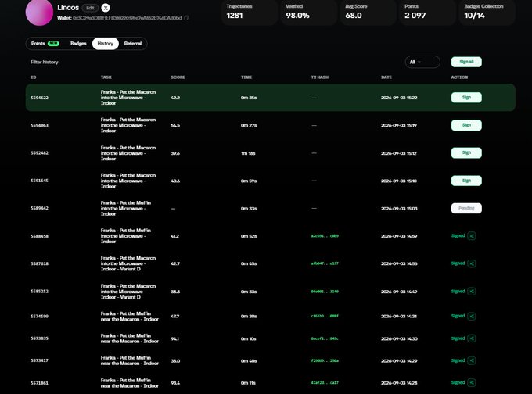The width and height of the screenshot is (532, 394).
Task: Click score value 94.1
Action: coord(174,338)
